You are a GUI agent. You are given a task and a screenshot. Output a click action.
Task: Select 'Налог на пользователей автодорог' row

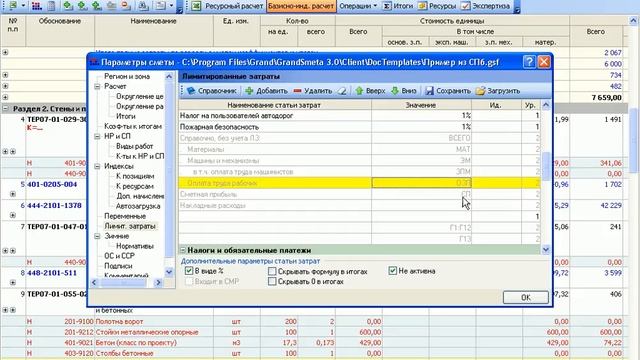(360, 116)
